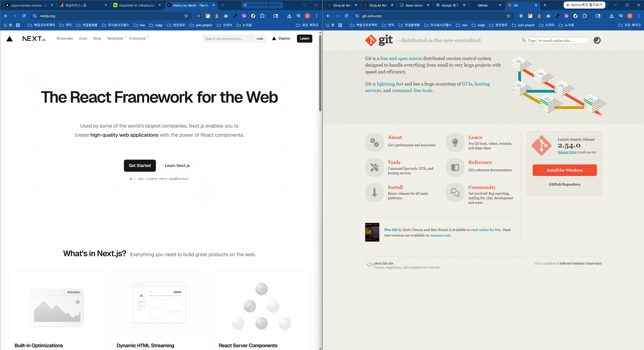
Task: Click the git logo on git-scm page
Action: point(379,40)
